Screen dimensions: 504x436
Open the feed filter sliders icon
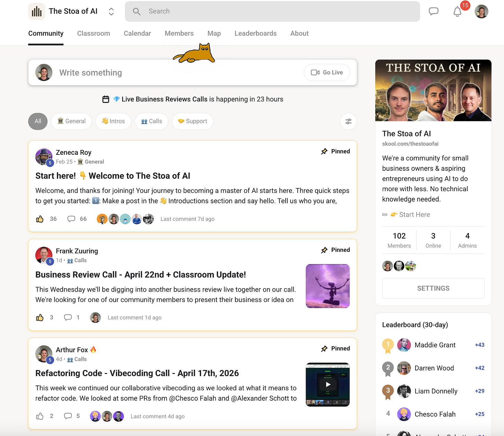(348, 122)
